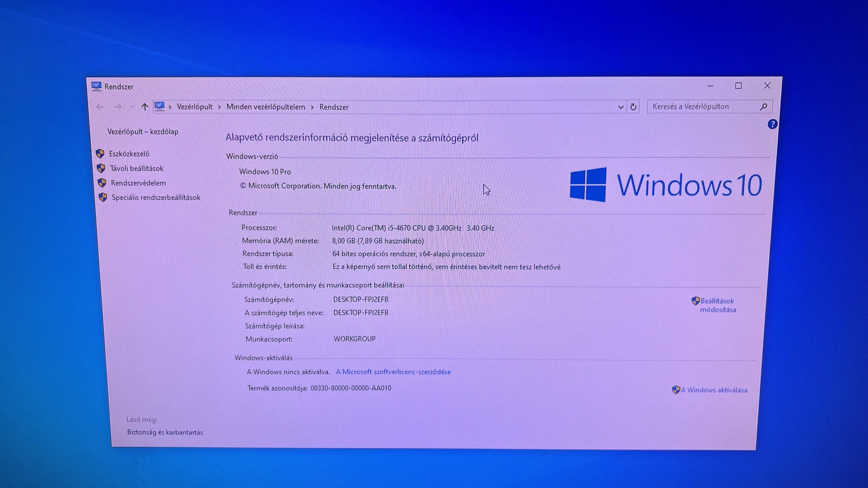Click the refresh icon in address bar
Screen dimensions: 868x488
[633, 107]
